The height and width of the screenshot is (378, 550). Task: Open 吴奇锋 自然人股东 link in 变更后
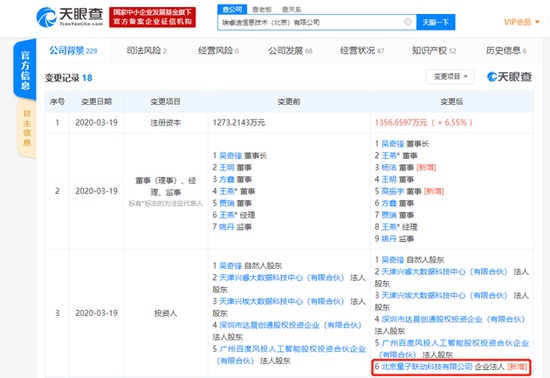pyautogui.click(x=393, y=260)
